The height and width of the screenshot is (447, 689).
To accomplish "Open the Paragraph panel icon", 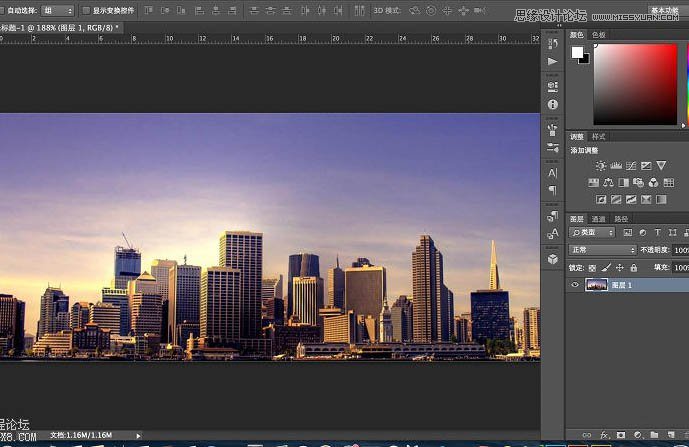I will click(x=552, y=190).
